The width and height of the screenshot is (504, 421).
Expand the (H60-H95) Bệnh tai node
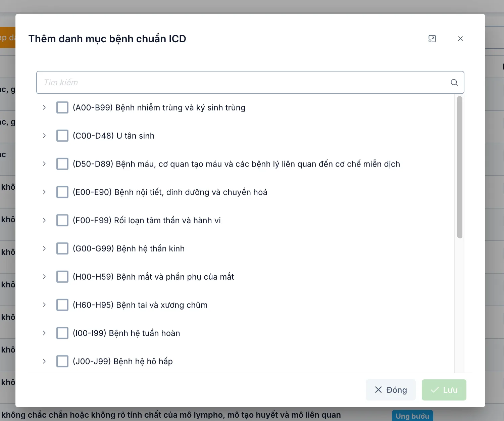(x=44, y=305)
